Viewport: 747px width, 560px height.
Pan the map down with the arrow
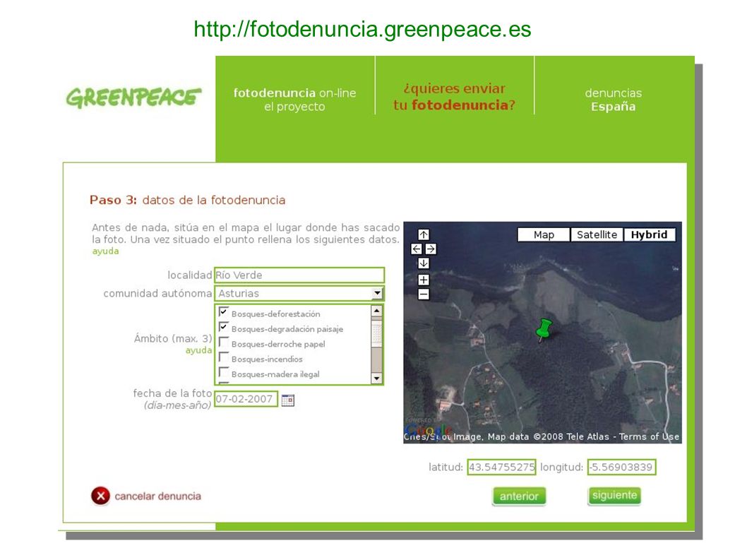424,263
